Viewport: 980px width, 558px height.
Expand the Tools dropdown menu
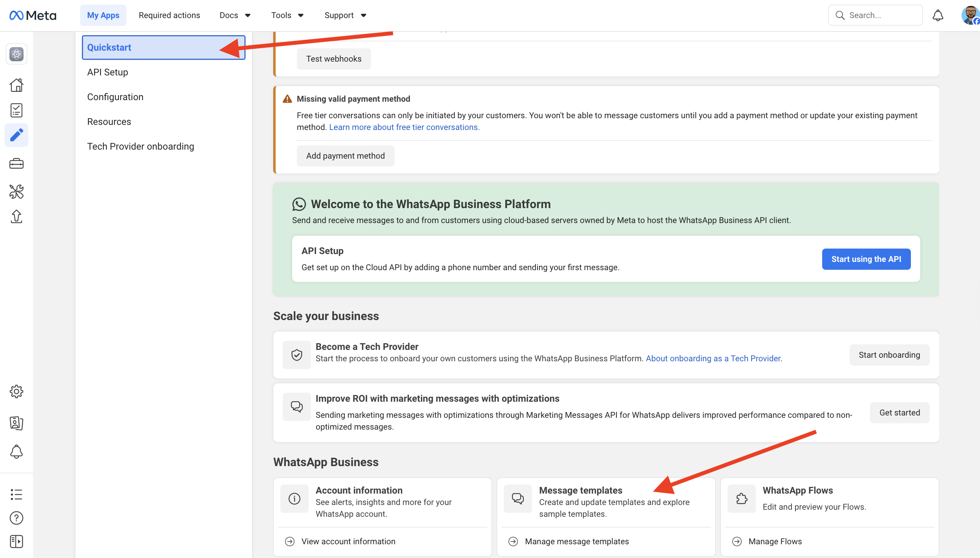[x=287, y=15]
